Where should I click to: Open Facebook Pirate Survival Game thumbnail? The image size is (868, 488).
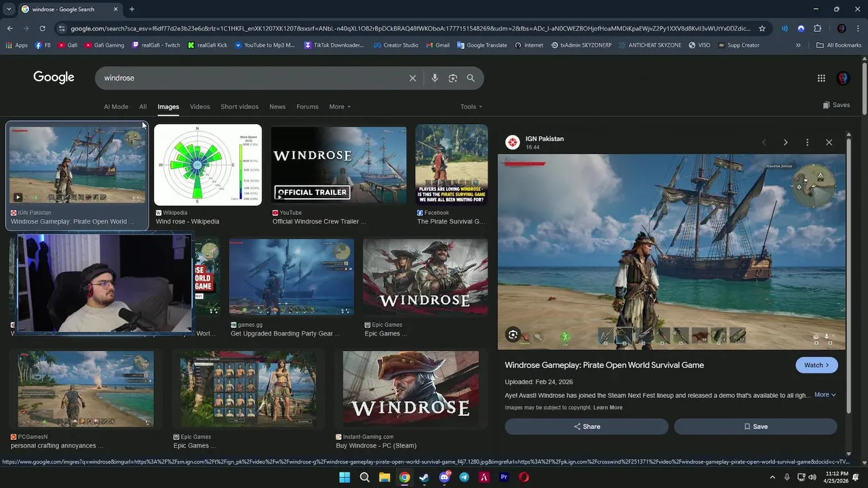click(451, 165)
